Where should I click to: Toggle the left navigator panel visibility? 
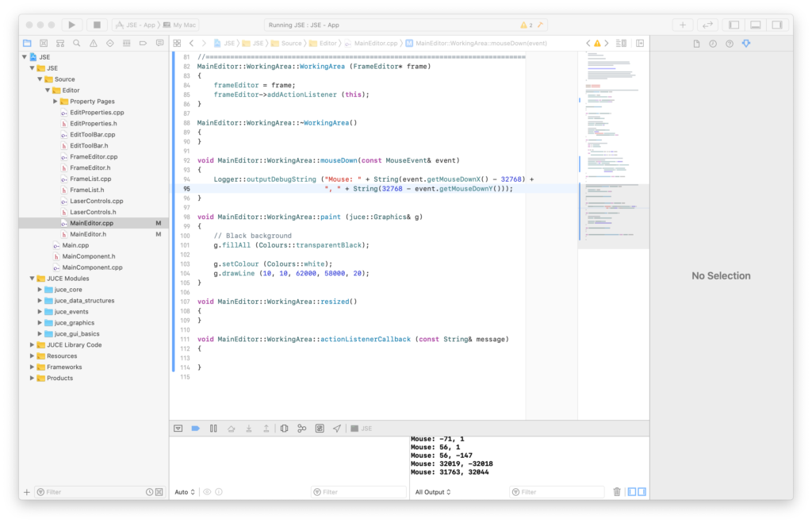(x=733, y=25)
